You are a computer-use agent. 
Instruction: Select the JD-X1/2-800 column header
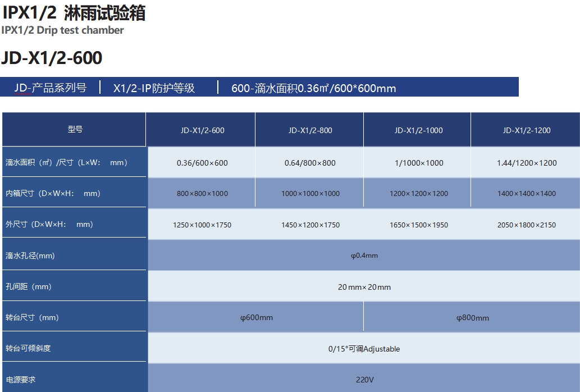click(310, 130)
